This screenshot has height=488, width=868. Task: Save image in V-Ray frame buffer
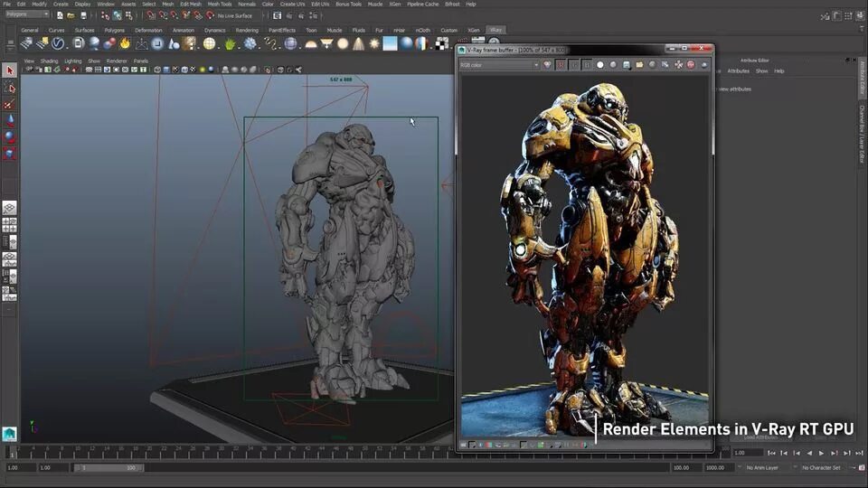[626, 65]
